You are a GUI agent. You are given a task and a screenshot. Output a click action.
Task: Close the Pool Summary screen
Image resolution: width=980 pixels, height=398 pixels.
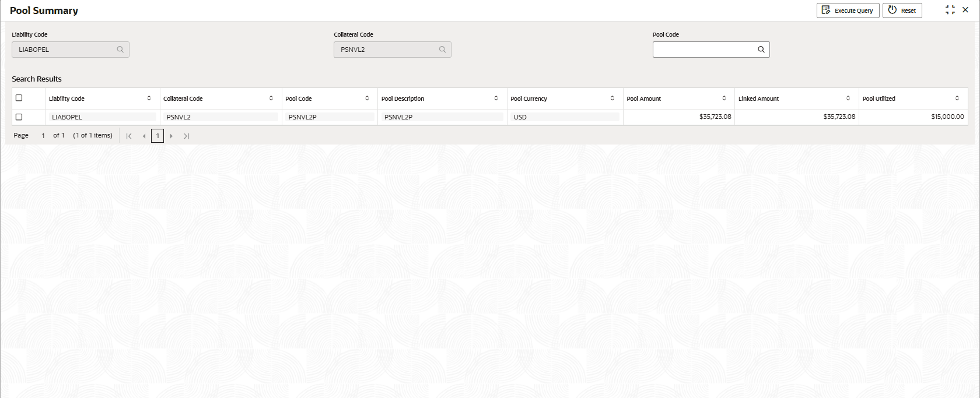965,10
